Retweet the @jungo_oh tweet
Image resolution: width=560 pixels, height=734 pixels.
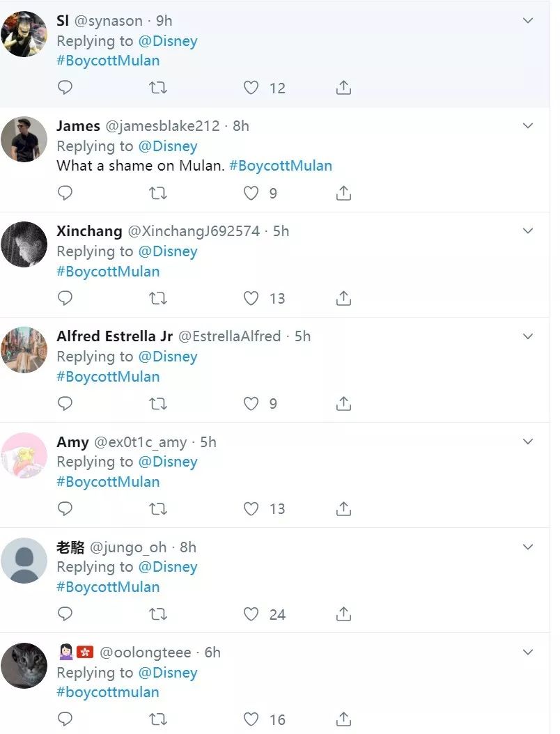[x=158, y=614]
